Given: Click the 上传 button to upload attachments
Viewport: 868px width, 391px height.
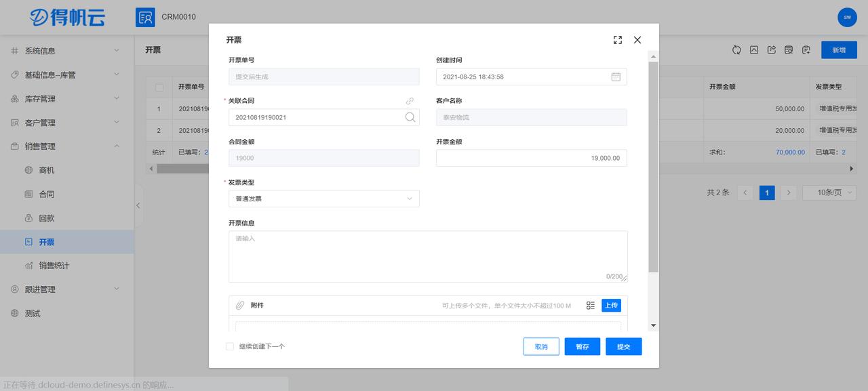Looking at the screenshot, I should tap(611, 305).
